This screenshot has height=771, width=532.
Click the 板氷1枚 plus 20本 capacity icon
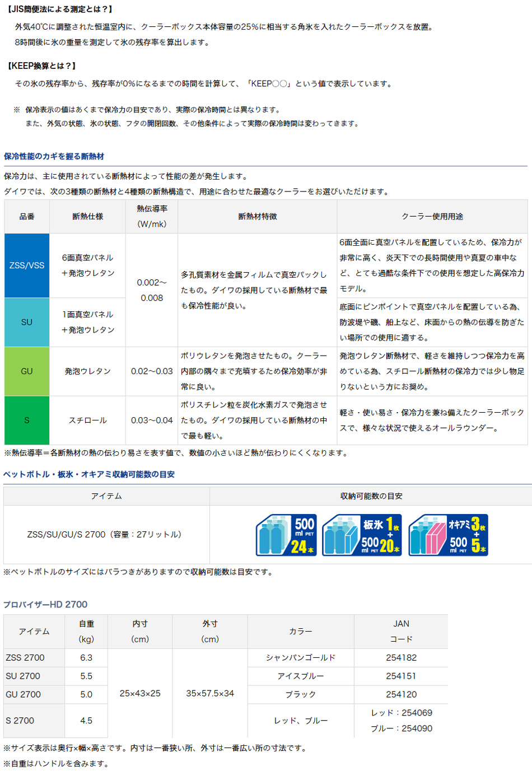tap(362, 535)
